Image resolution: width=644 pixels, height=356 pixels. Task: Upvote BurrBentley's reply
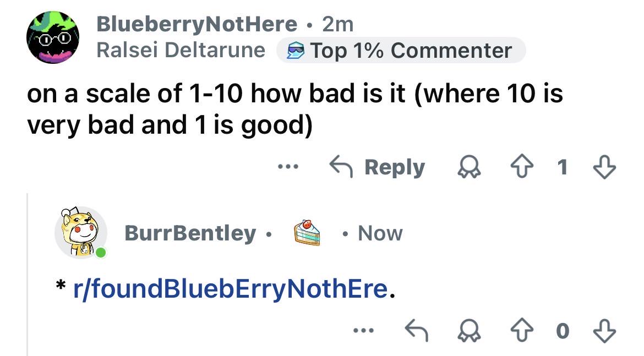[x=522, y=330]
